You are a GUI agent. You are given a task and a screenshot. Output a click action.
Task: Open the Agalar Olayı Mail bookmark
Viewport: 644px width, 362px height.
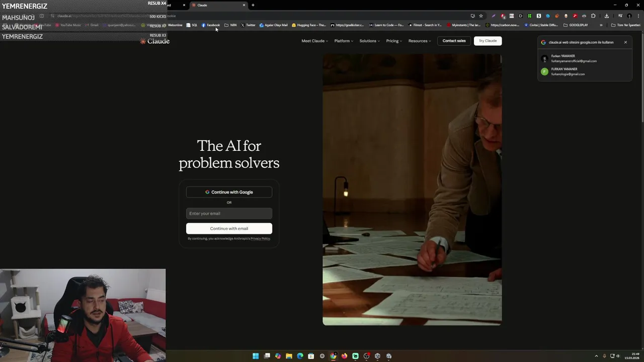(273, 25)
